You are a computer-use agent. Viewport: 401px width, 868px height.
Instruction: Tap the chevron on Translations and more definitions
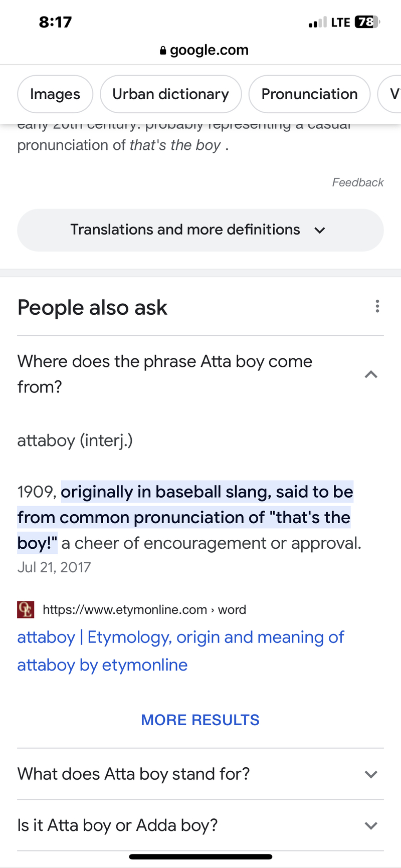[320, 230]
